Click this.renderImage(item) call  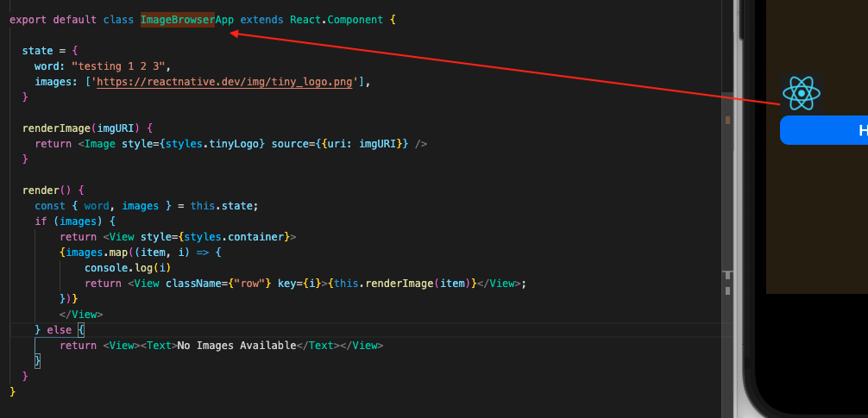coord(402,283)
